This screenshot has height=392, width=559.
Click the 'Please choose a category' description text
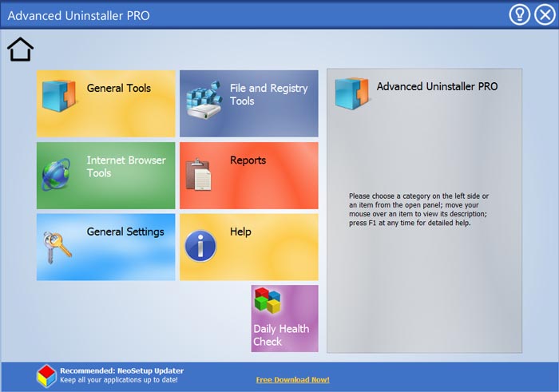[418, 209]
